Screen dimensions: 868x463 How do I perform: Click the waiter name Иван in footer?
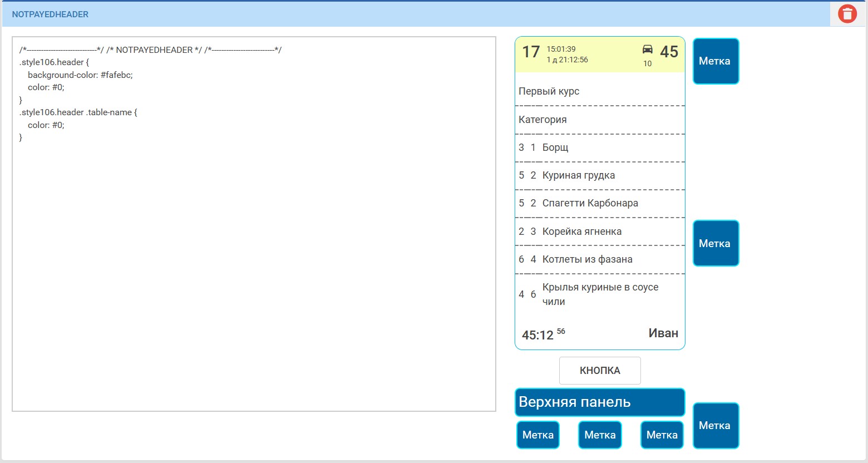pos(663,333)
